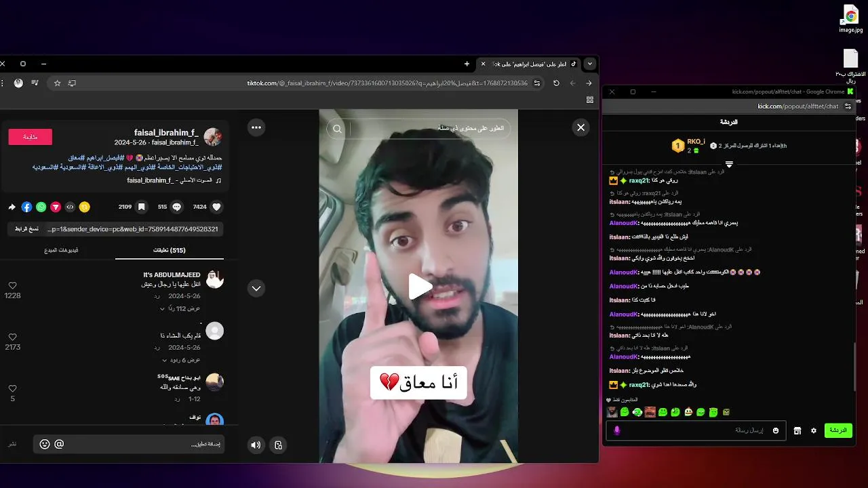The width and height of the screenshot is (868, 488).
Task: Open the media control icon in toolbar
Action: 35,83
